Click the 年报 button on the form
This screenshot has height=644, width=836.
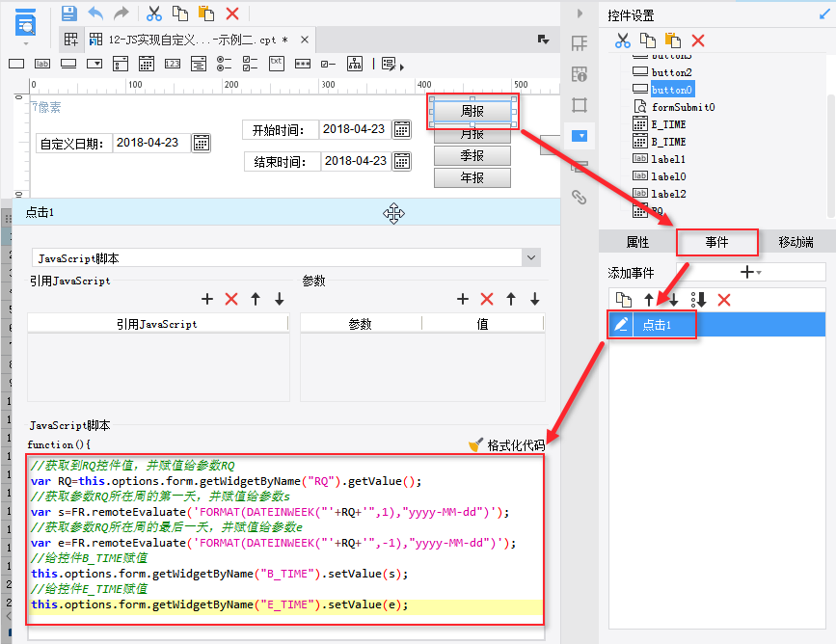click(x=472, y=178)
